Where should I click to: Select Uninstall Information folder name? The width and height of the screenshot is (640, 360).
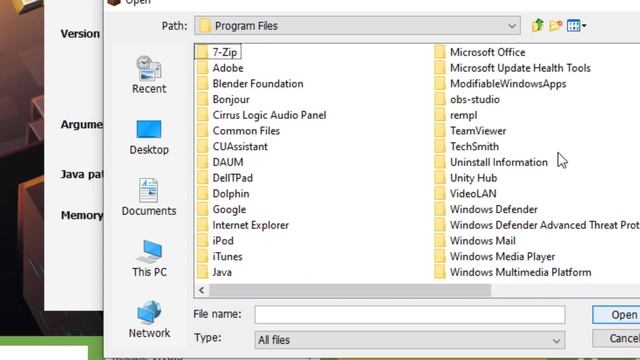[499, 162]
